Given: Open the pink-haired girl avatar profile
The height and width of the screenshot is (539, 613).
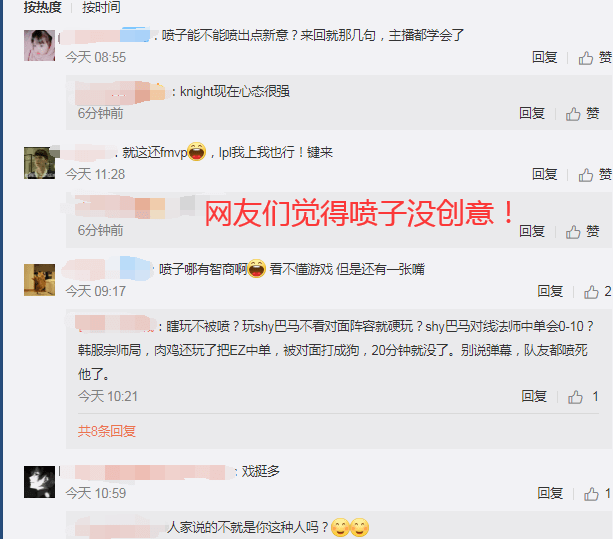Looking at the screenshot, I should click(39, 45).
